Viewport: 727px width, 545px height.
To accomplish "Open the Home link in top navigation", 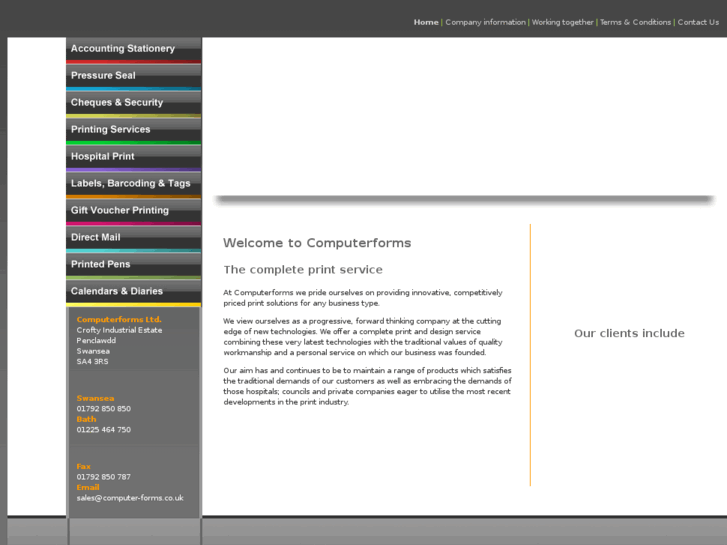I will click(426, 22).
